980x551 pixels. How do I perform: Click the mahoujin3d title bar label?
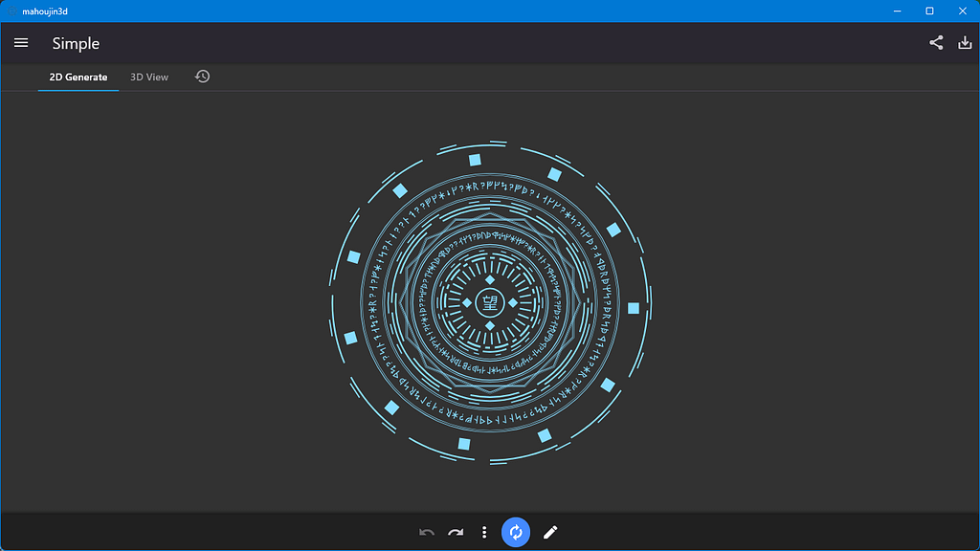44,11
